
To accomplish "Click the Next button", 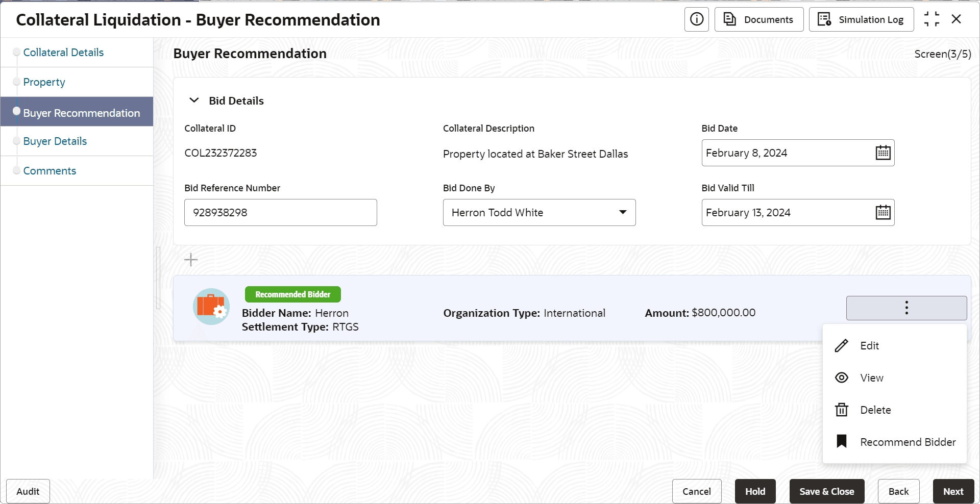I will click(x=953, y=491).
